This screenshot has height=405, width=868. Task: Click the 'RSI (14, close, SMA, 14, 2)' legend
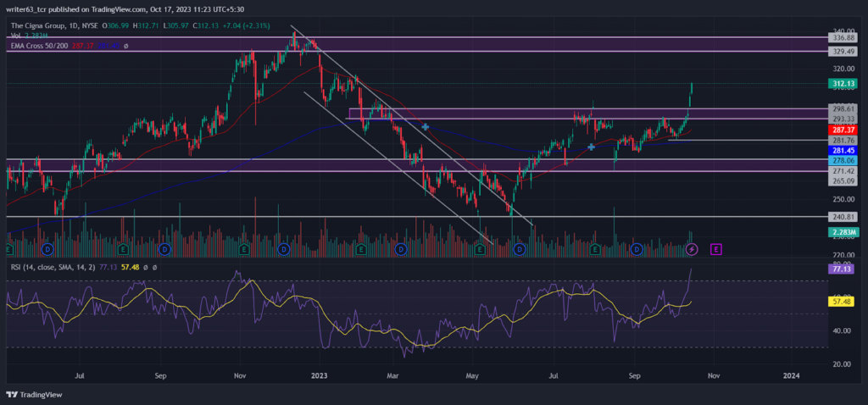click(x=53, y=267)
